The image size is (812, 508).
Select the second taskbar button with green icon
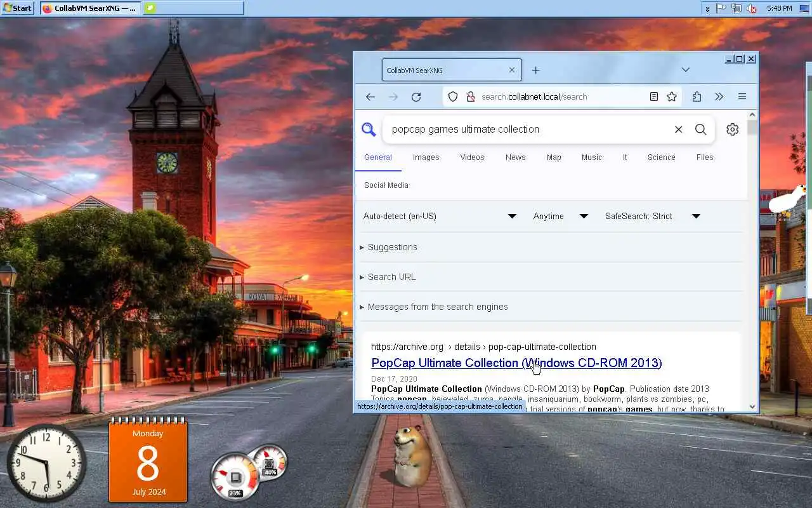click(193, 8)
